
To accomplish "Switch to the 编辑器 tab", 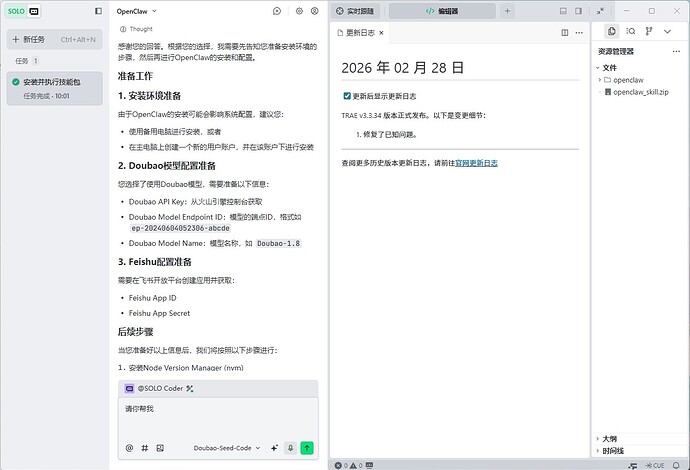I will click(442, 11).
